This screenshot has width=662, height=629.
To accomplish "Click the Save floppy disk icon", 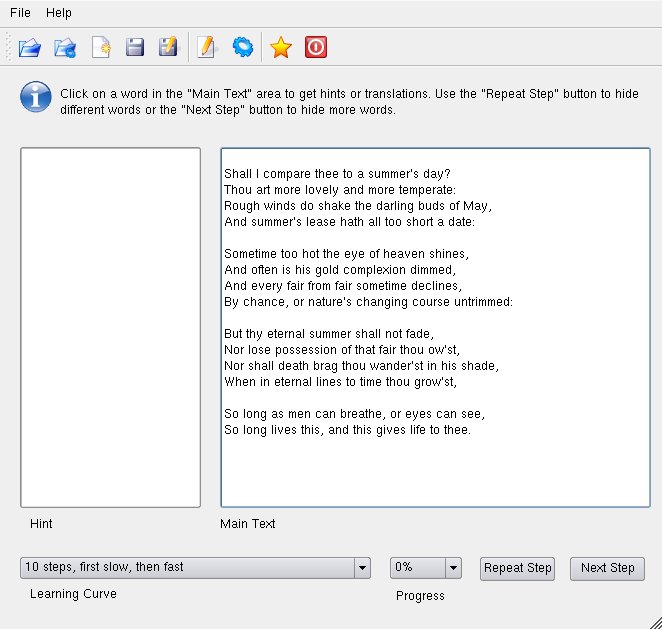I will pyautogui.click(x=135, y=47).
